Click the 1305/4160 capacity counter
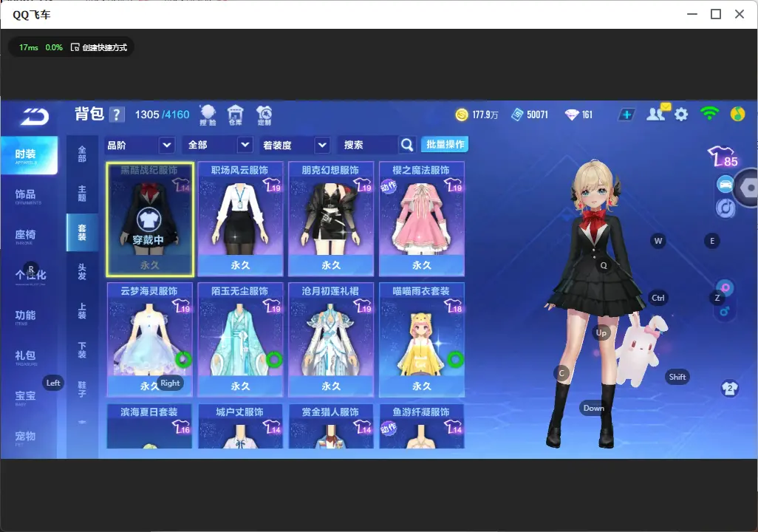Screen dimensions: 758x532 click(x=162, y=115)
